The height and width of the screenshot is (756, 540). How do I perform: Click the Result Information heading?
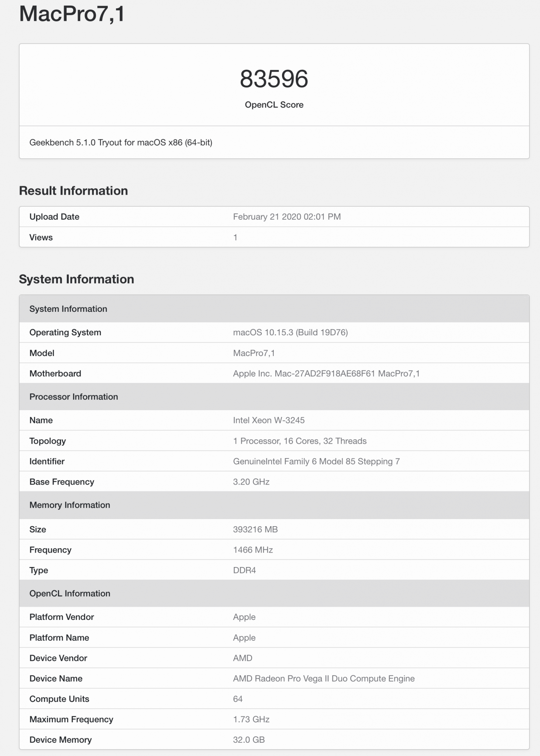(73, 191)
